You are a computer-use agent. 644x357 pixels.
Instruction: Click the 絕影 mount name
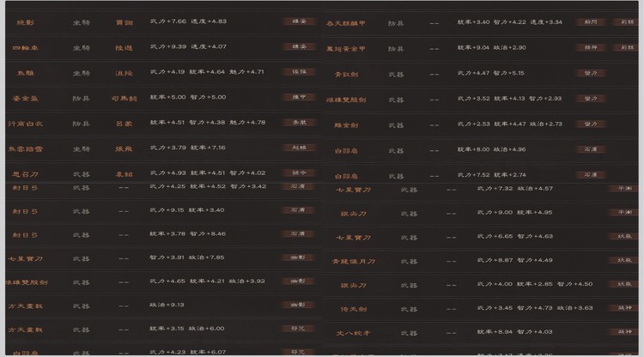click(x=26, y=21)
